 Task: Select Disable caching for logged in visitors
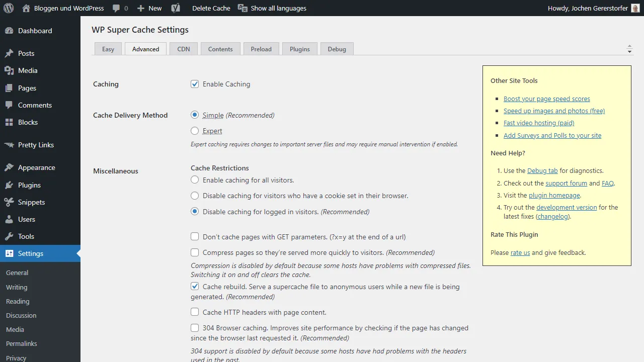[195, 212]
